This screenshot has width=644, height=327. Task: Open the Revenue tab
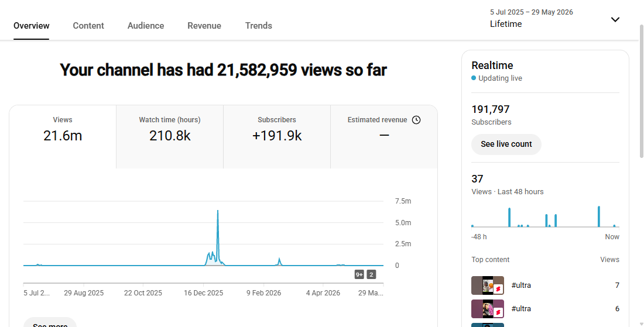[204, 25]
